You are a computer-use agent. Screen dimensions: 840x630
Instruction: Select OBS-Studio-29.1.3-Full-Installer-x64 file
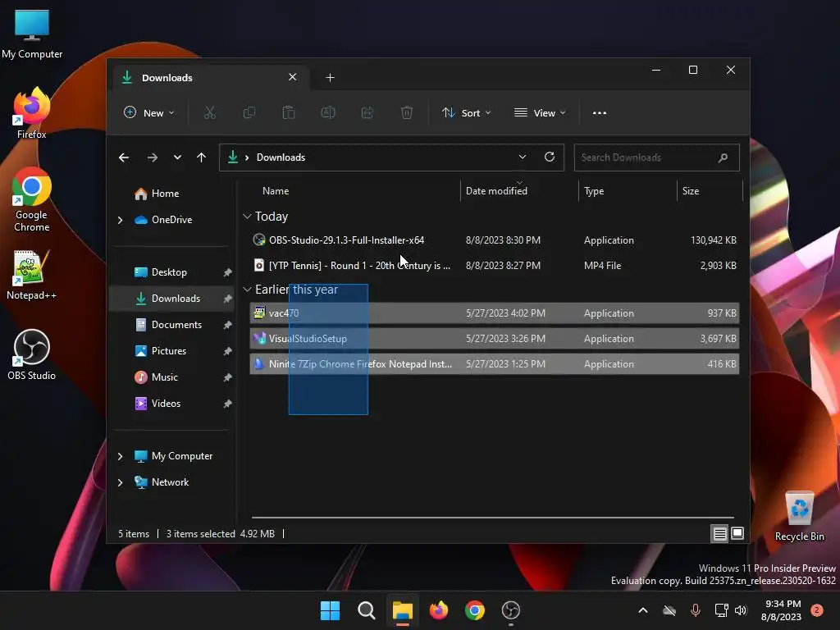pos(495,240)
